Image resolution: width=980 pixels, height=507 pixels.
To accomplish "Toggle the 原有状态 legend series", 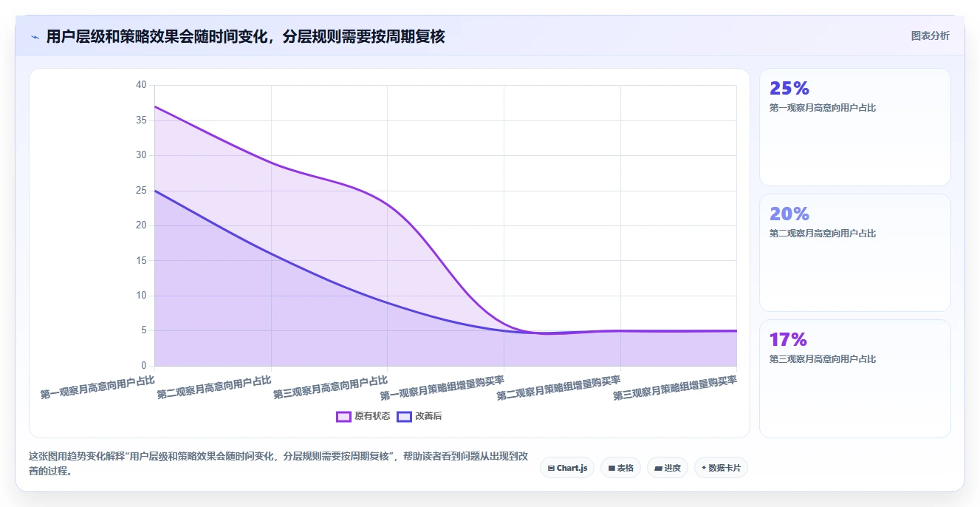I will pos(363,416).
